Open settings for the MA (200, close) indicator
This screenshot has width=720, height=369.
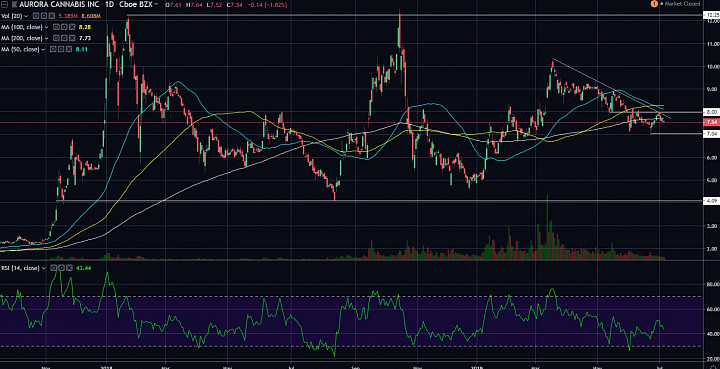(x=64, y=38)
